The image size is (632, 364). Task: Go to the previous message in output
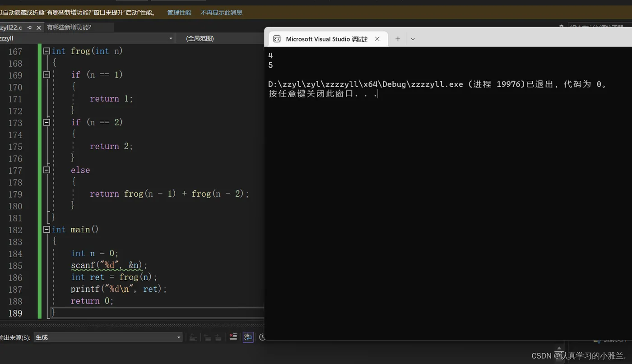207,337
